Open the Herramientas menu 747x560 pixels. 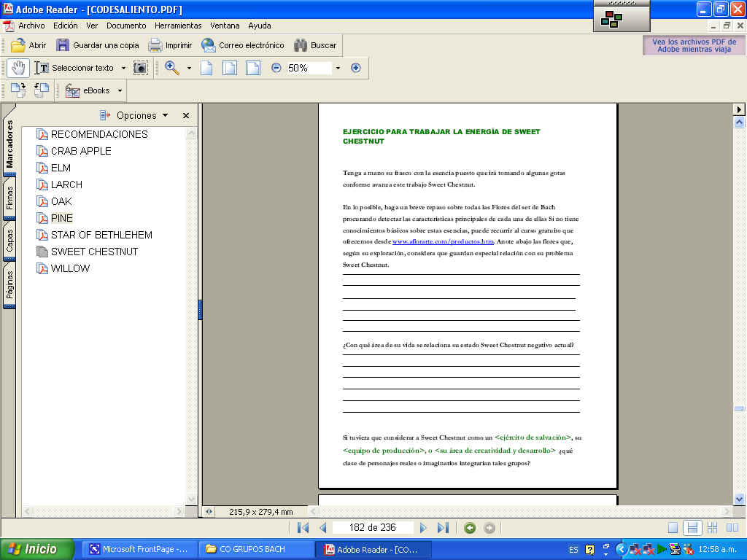(x=178, y=26)
